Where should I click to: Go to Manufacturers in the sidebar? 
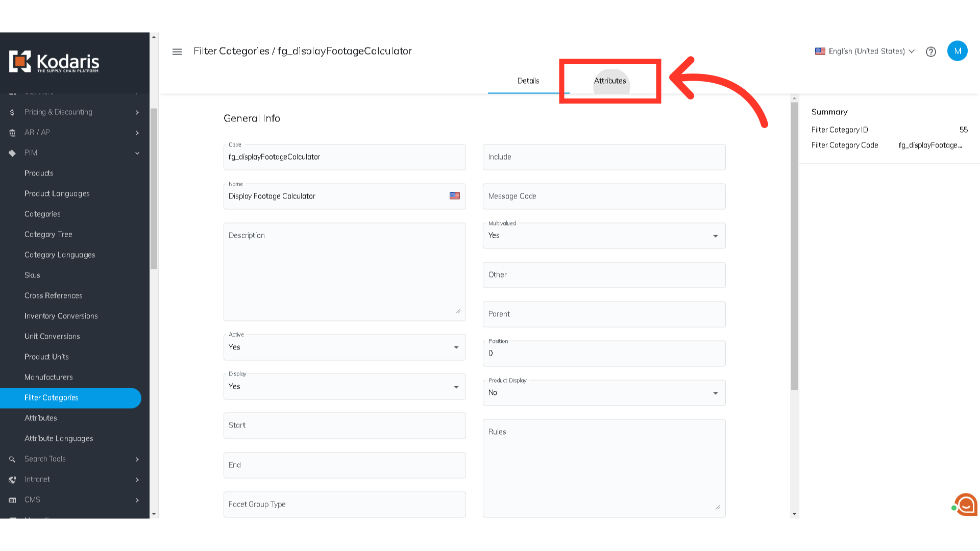[x=48, y=378]
